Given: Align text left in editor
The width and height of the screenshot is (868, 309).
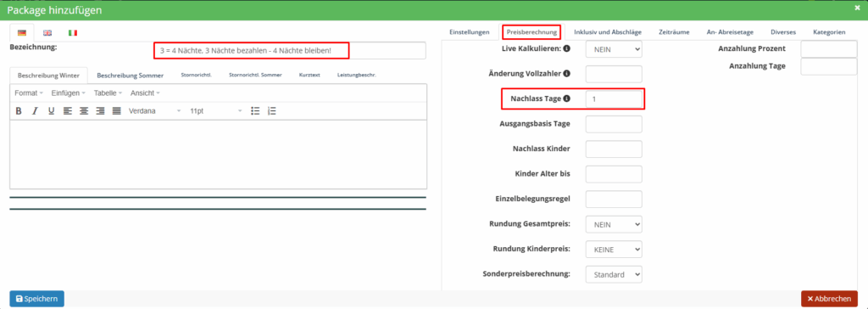Looking at the screenshot, I should 68,111.
